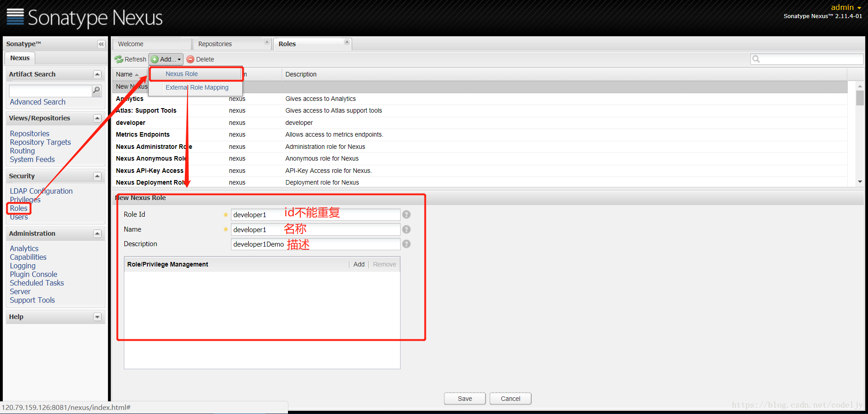
Task: Select Nexus Anonymous Role row
Action: (480, 158)
